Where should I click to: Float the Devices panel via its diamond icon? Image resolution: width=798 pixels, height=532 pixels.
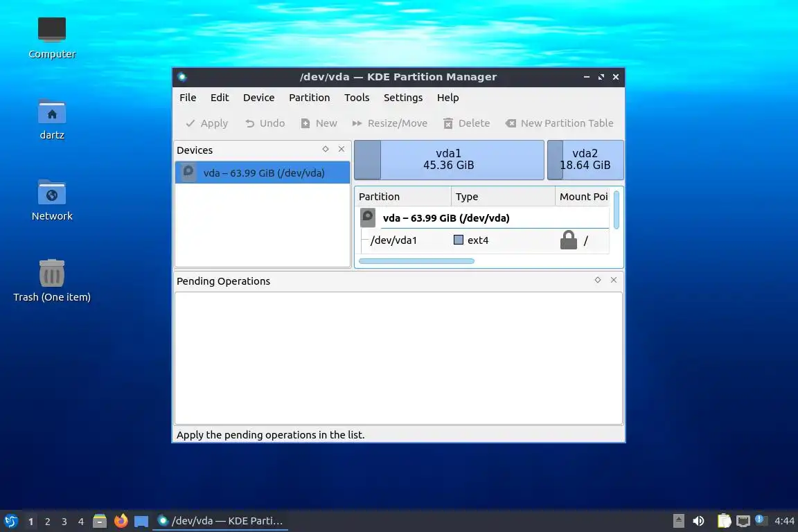click(326, 149)
